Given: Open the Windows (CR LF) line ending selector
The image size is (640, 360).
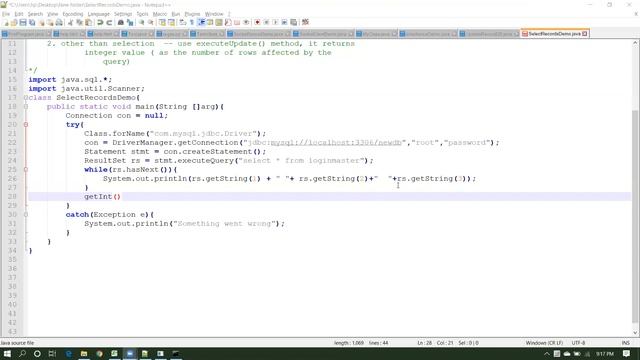Looking at the screenshot, I should (544, 343).
